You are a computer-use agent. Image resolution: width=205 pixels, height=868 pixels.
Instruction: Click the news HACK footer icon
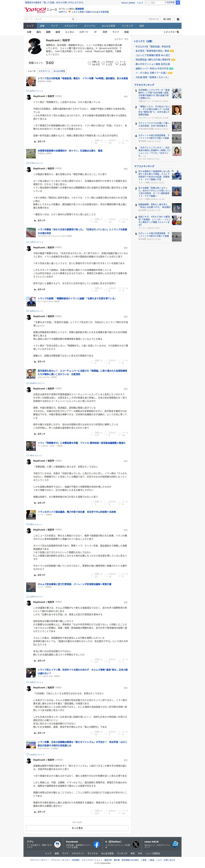coord(175,844)
